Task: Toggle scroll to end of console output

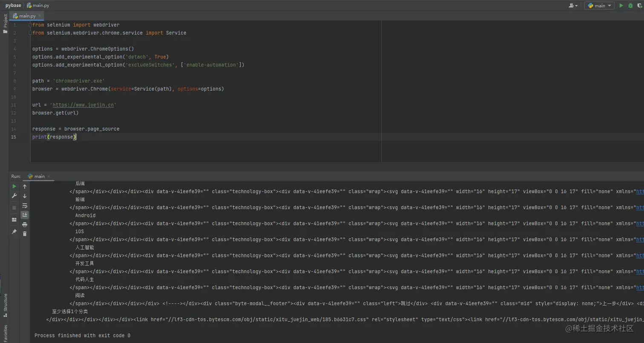Action: tap(25, 215)
